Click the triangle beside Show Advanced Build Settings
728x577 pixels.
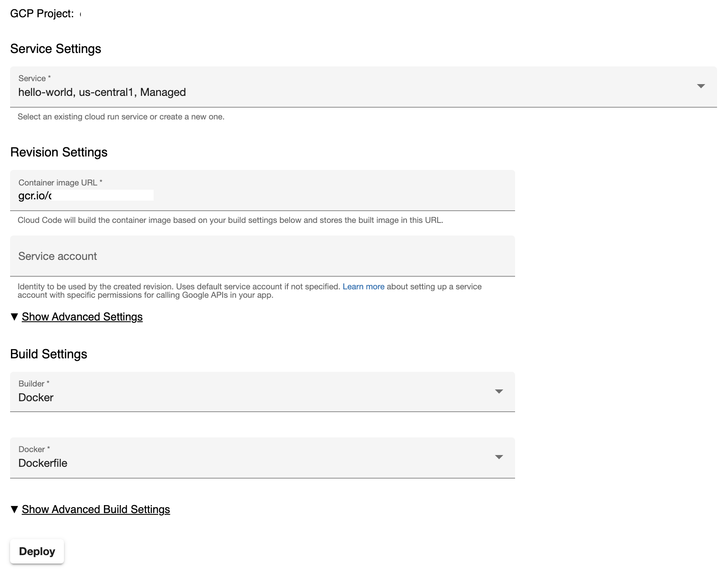coord(14,510)
